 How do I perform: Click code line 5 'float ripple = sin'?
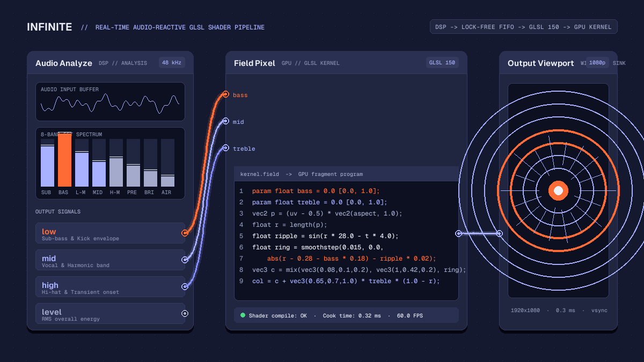pyautogui.click(x=325, y=236)
